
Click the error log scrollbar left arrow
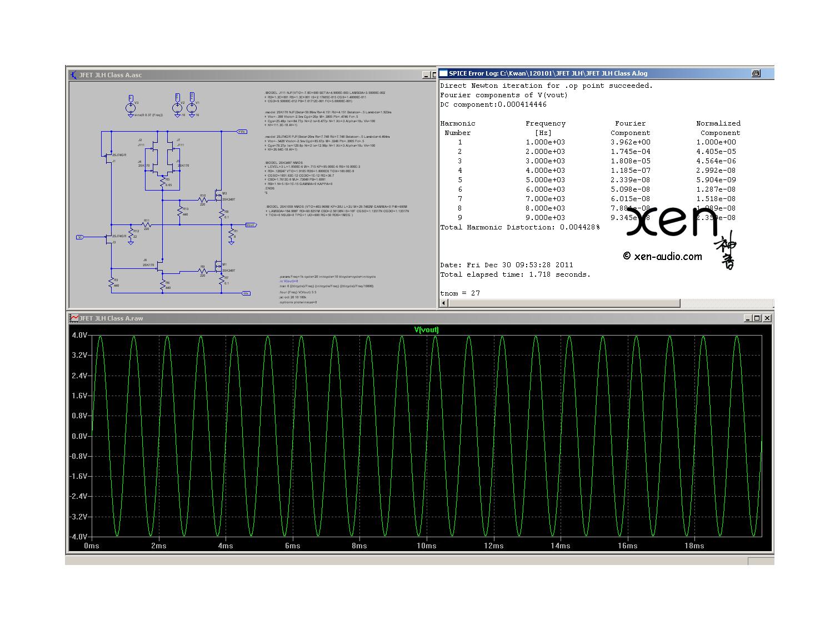443,303
